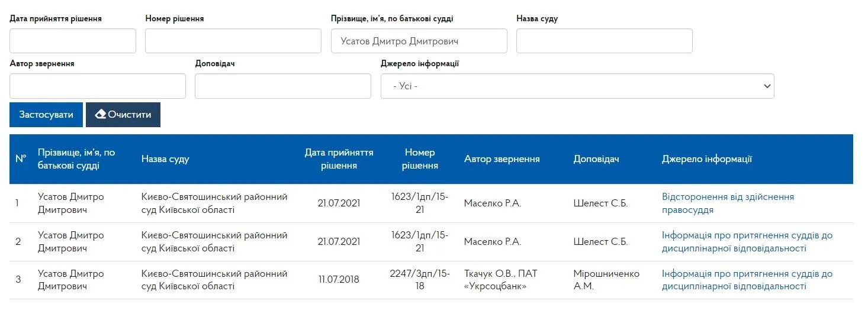Image resolution: width=868 pixels, height=320 pixels.
Task: Select decision number 2247/3дп/15-18 cell
Action: [420, 280]
